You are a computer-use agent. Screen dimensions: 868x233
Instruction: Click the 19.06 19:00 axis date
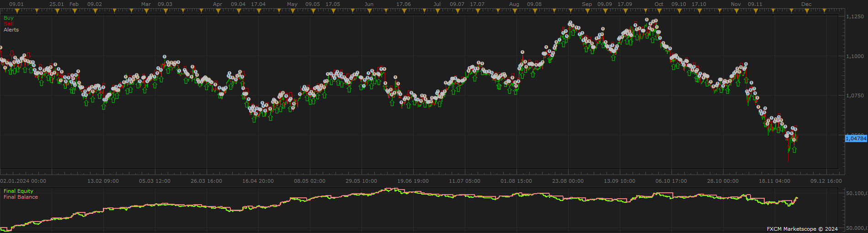[413, 181]
